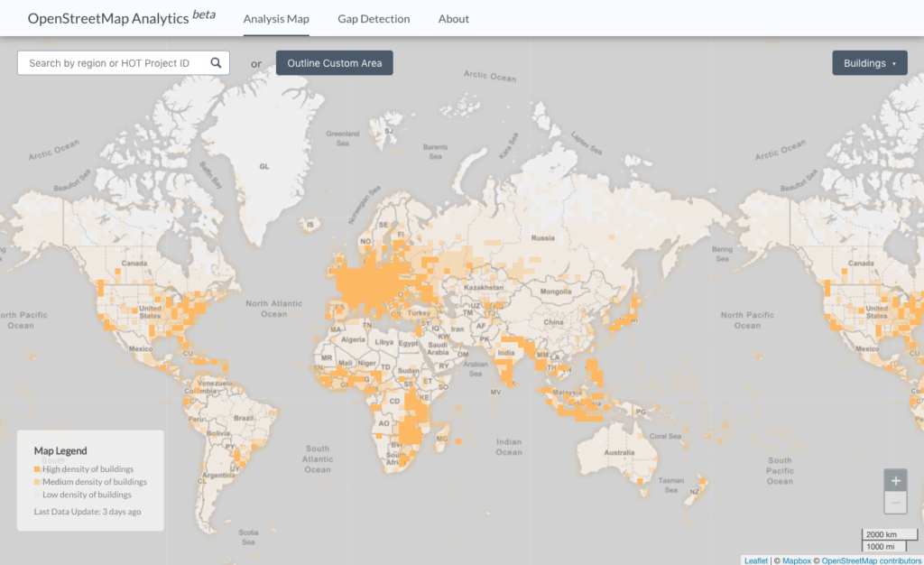The image size is (924, 565).
Task: Click the medium density legend swatch
Action: click(37, 482)
